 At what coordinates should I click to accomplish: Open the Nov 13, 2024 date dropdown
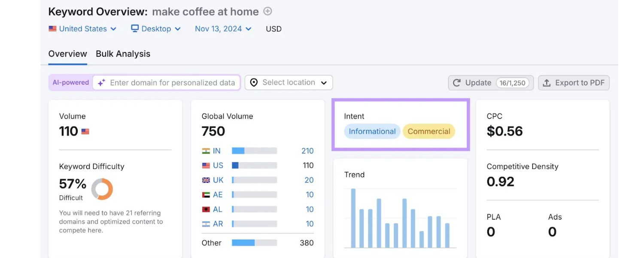tap(222, 28)
